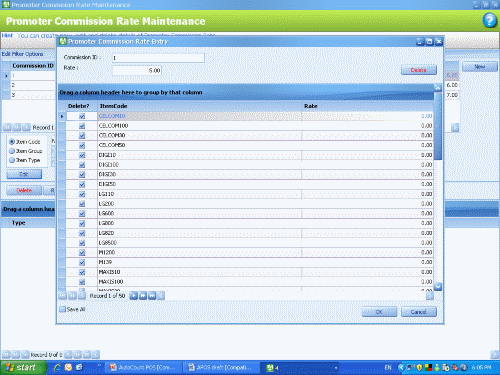Click Internet Explorer quick launch icon
Viewport: 500px width, 375px height.
57,367
